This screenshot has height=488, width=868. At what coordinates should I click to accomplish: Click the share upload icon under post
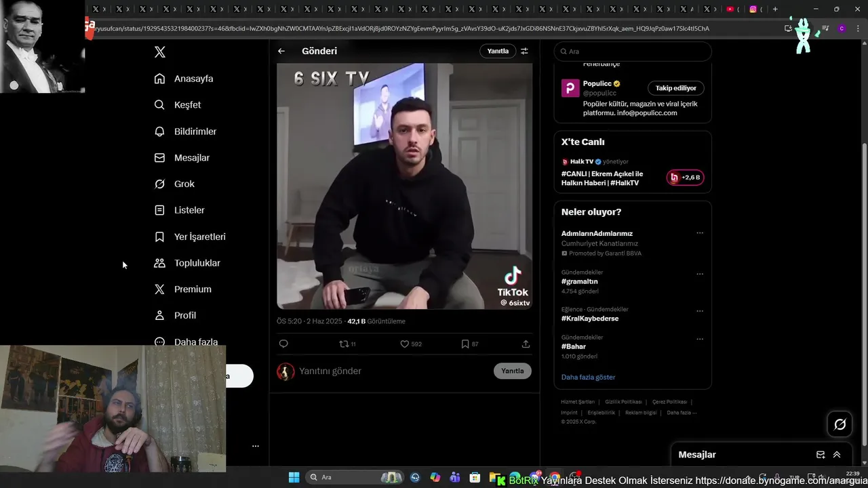pos(526,344)
